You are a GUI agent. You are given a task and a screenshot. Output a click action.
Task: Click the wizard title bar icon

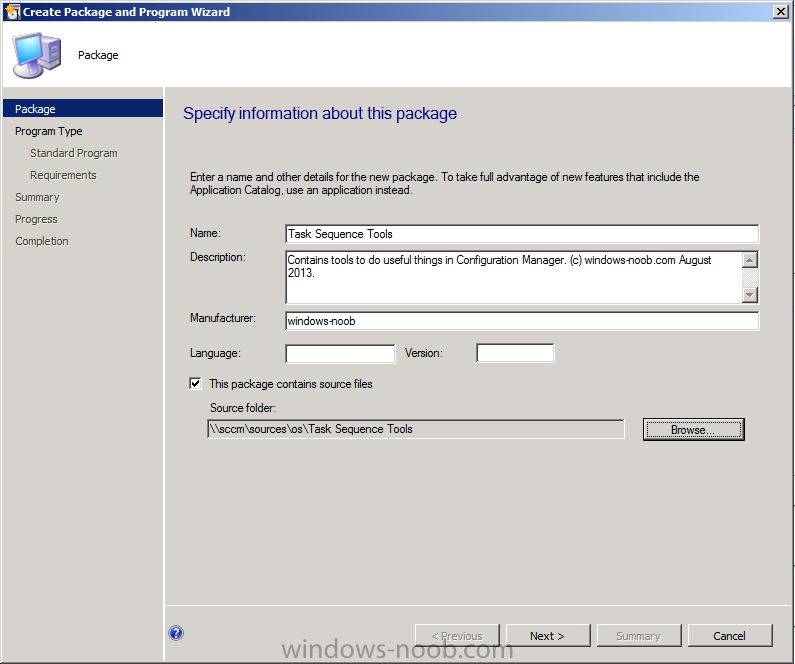point(13,12)
